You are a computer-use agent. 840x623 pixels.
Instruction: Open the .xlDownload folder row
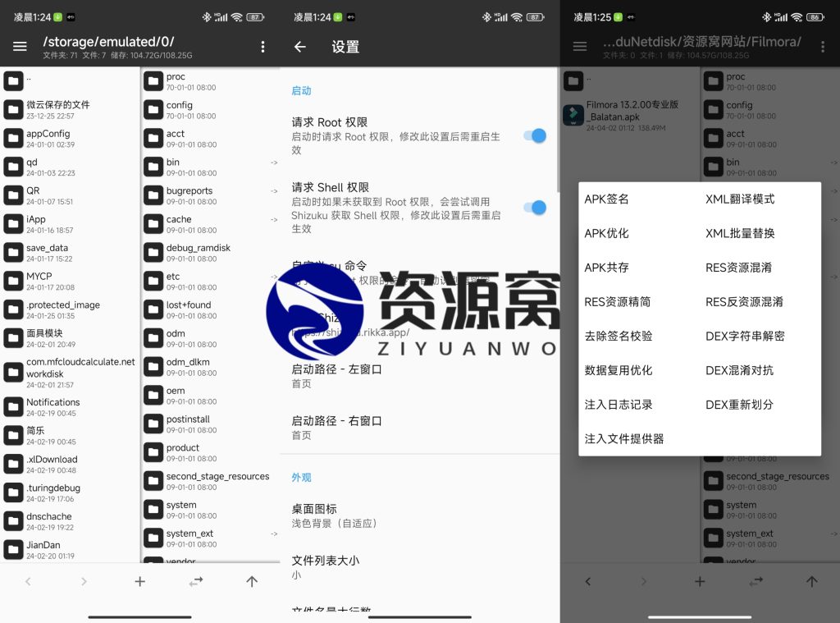(x=70, y=464)
